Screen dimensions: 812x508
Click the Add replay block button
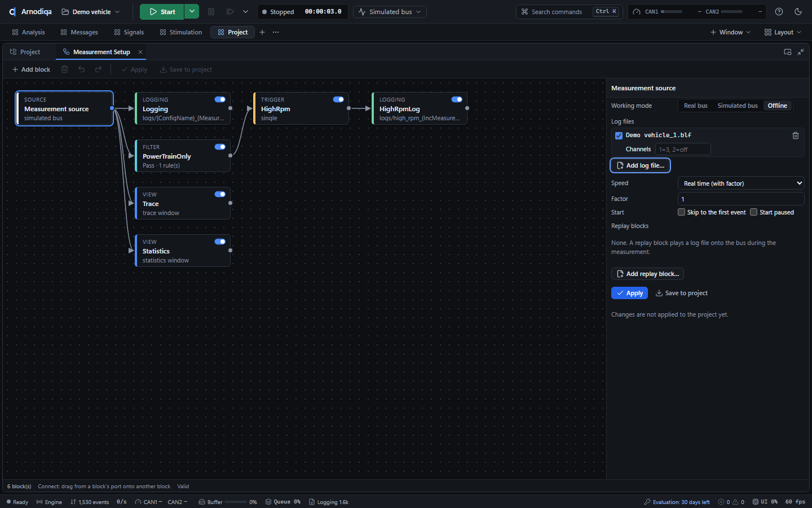pyautogui.click(x=647, y=274)
